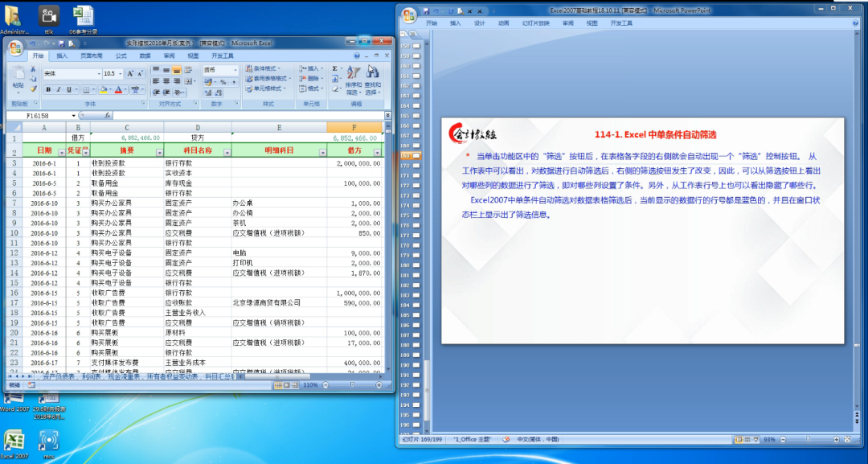Click the 单元格样式 button
The width and height of the screenshot is (868, 464).
[x=266, y=88]
